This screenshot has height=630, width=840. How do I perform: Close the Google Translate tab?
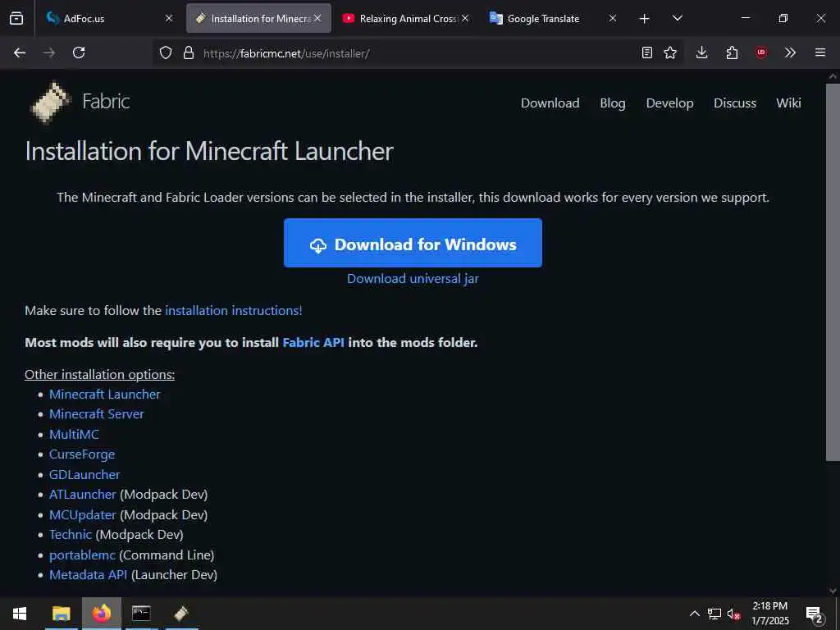point(613,18)
